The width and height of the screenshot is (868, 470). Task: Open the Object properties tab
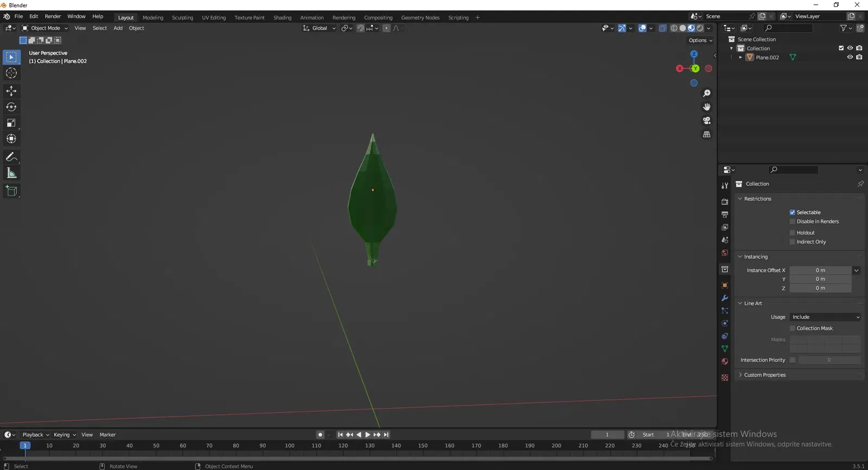[x=725, y=285]
